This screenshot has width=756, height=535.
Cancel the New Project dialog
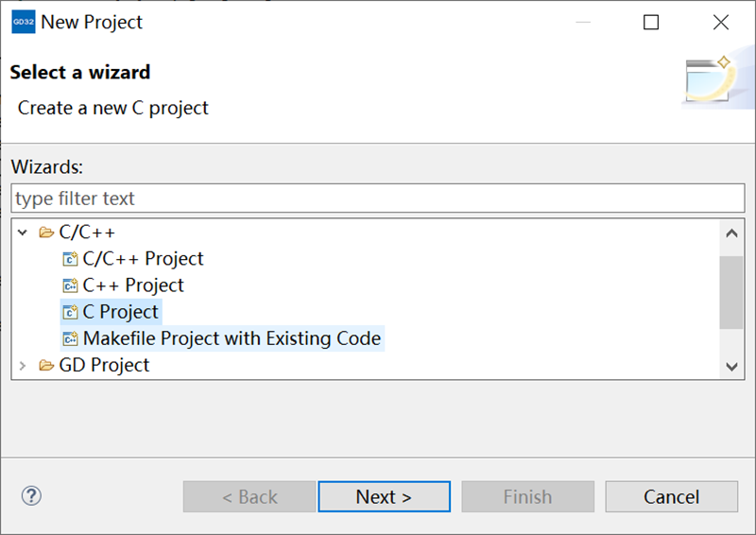(672, 496)
